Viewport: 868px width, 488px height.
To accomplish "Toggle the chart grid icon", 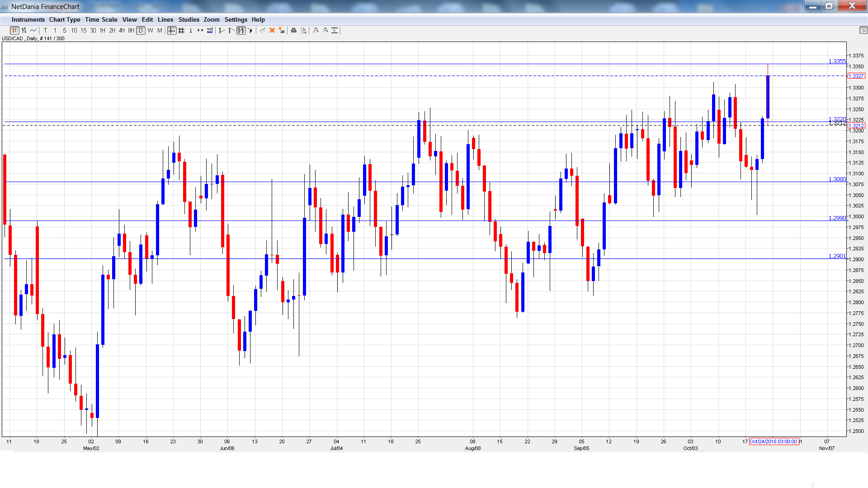I will coord(181,30).
